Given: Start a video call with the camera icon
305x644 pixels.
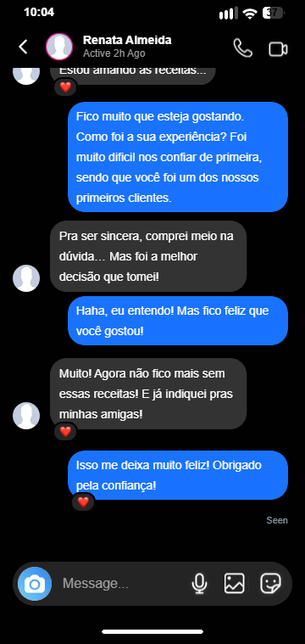Looking at the screenshot, I should coord(279,49).
